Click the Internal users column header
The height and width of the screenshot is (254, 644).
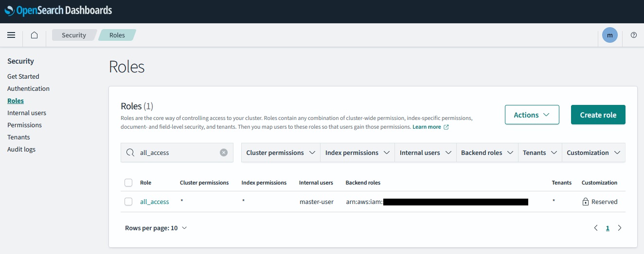[316, 183]
